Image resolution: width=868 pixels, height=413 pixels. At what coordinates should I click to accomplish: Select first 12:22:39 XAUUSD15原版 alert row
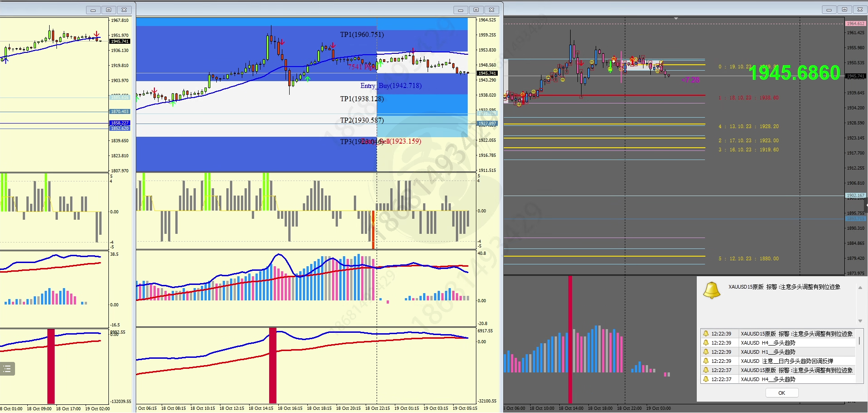778,334
